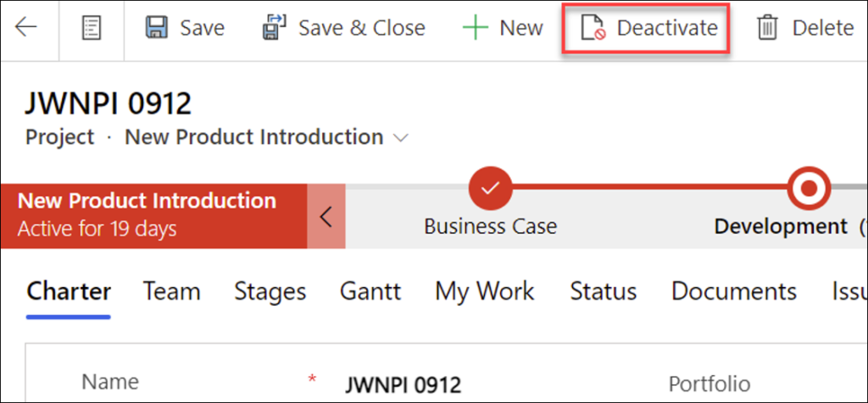
Task: Expand the New Product Introduction form selector
Action: click(402, 137)
